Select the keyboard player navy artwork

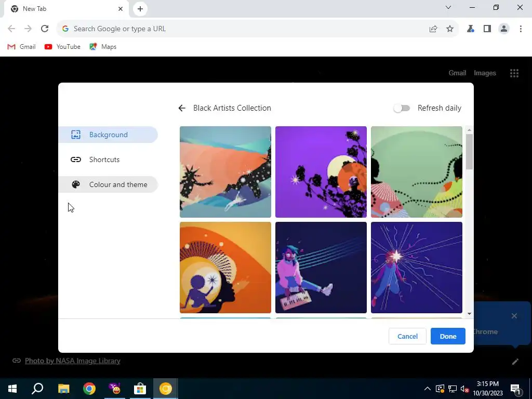click(321, 268)
